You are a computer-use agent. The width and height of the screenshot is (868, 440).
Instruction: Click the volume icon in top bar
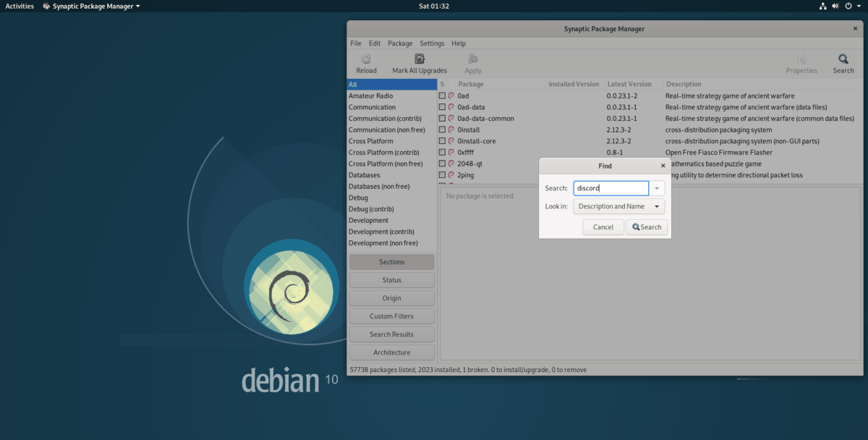tap(835, 6)
